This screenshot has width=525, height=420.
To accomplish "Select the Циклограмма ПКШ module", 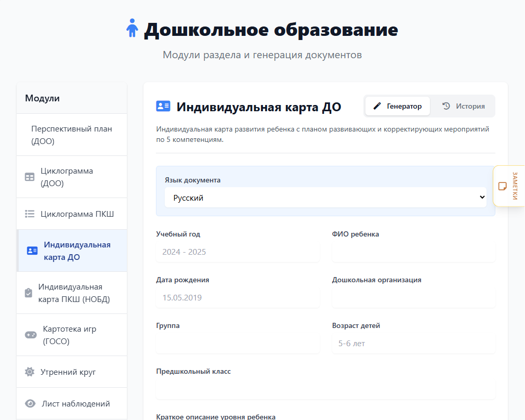I will pos(72,214).
